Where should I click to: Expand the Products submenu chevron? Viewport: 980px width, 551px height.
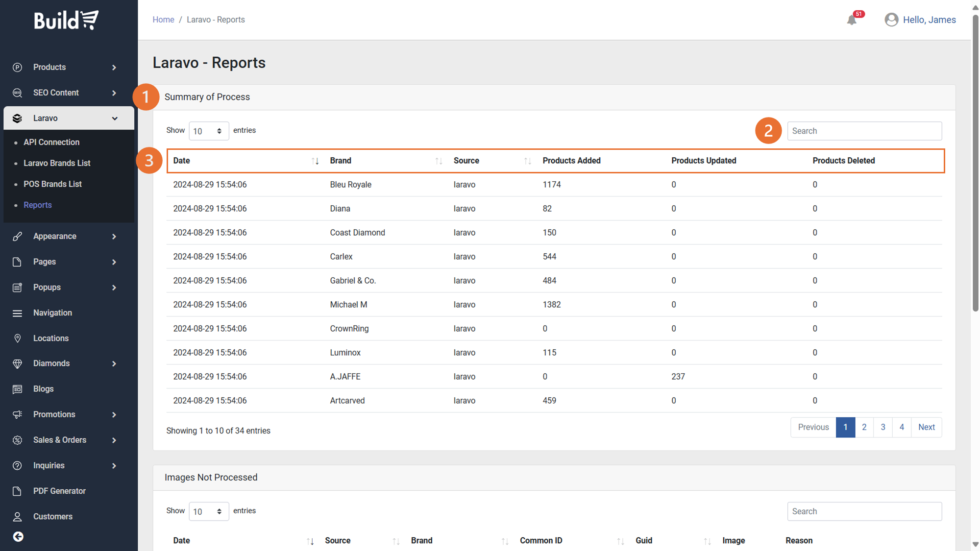[x=114, y=67]
